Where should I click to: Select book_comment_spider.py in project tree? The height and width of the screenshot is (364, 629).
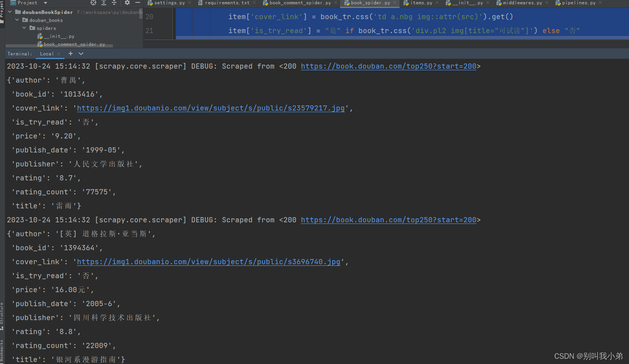click(71, 44)
